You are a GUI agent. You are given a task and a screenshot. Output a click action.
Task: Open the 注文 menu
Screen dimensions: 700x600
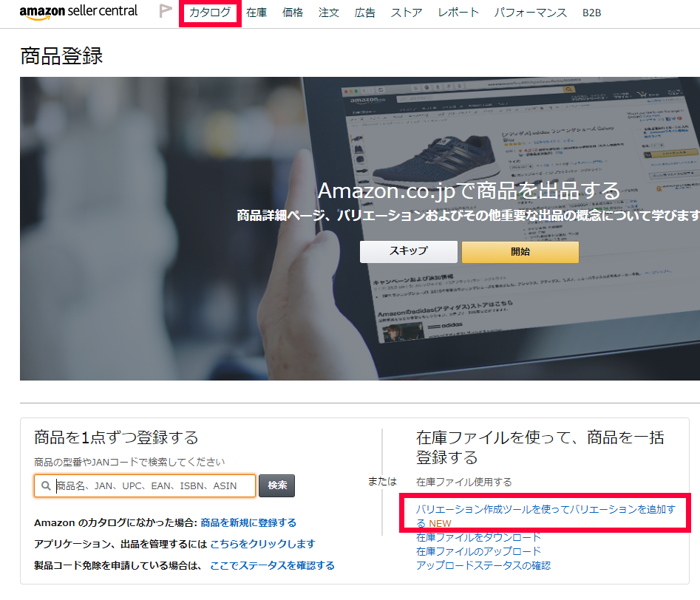point(329,13)
